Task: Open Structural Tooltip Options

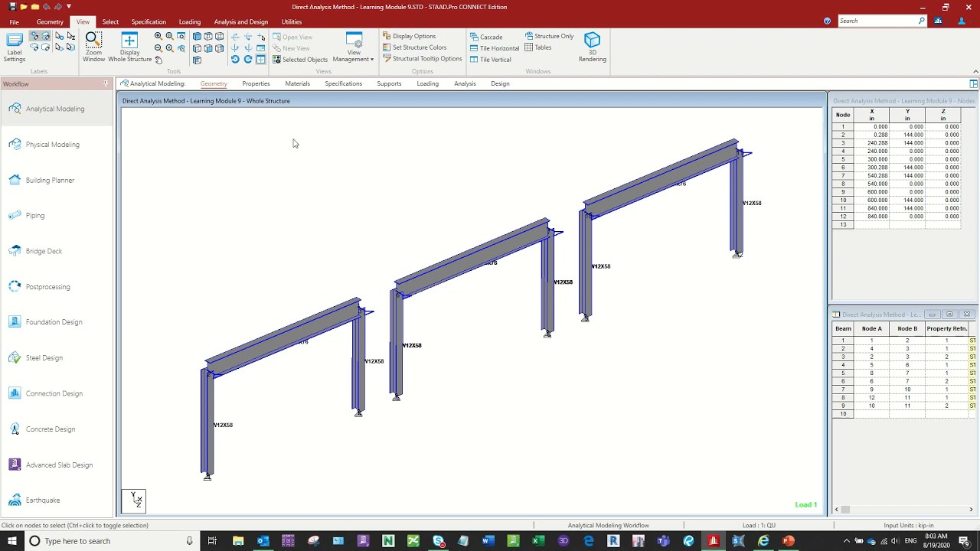Action: [422, 59]
